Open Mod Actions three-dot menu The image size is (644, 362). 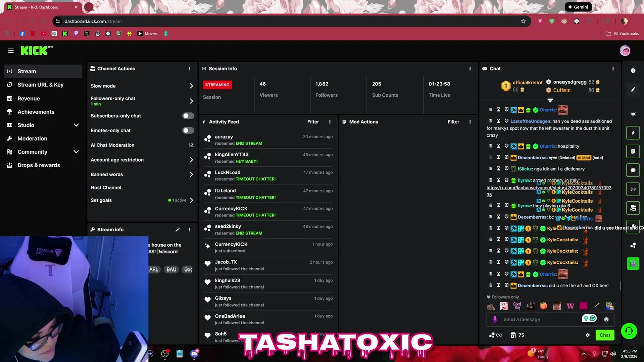click(x=470, y=122)
